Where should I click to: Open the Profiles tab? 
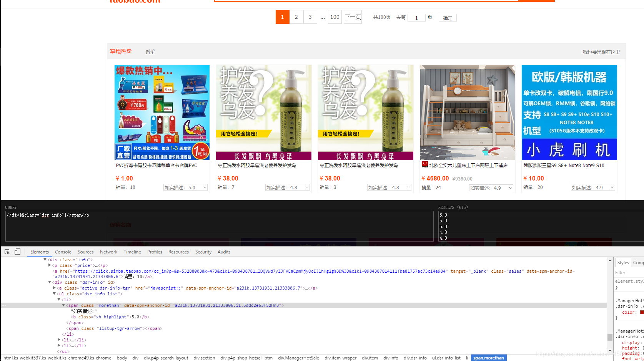pyautogui.click(x=155, y=252)
